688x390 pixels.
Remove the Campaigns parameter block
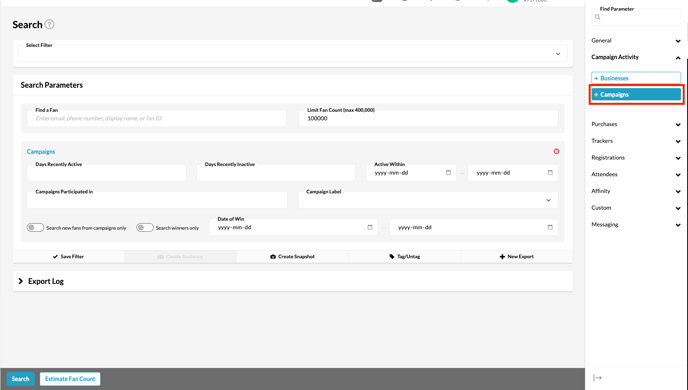pos(556,151)
